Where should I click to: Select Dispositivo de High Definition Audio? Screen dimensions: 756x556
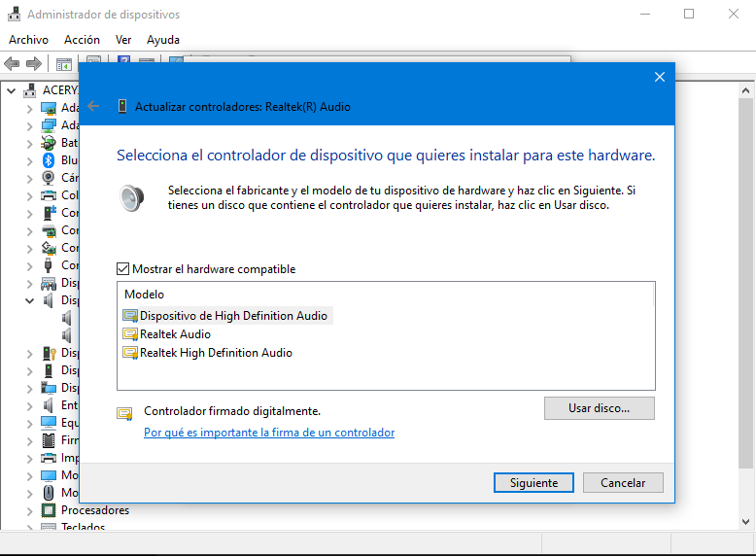click(x=233, y=316)
